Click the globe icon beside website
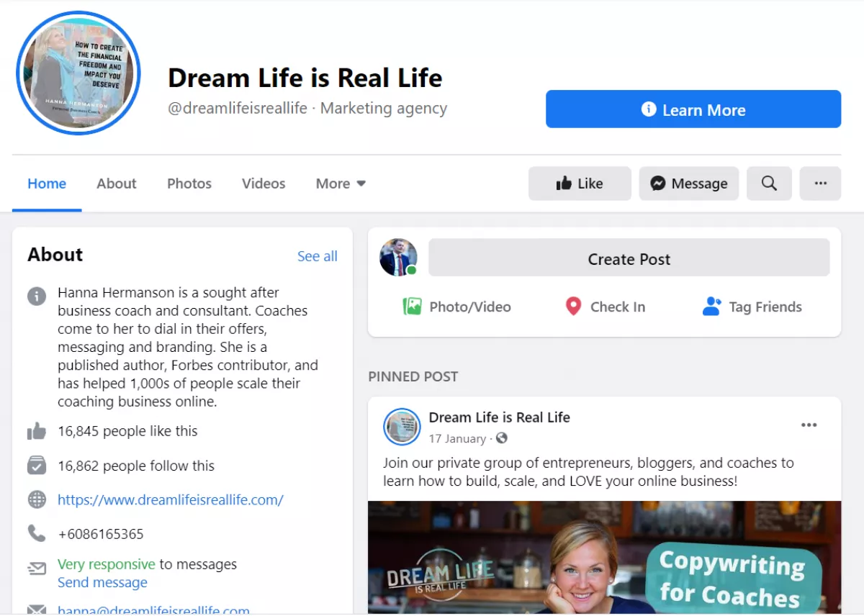This screenshot has width=864, height=616. 37,499
